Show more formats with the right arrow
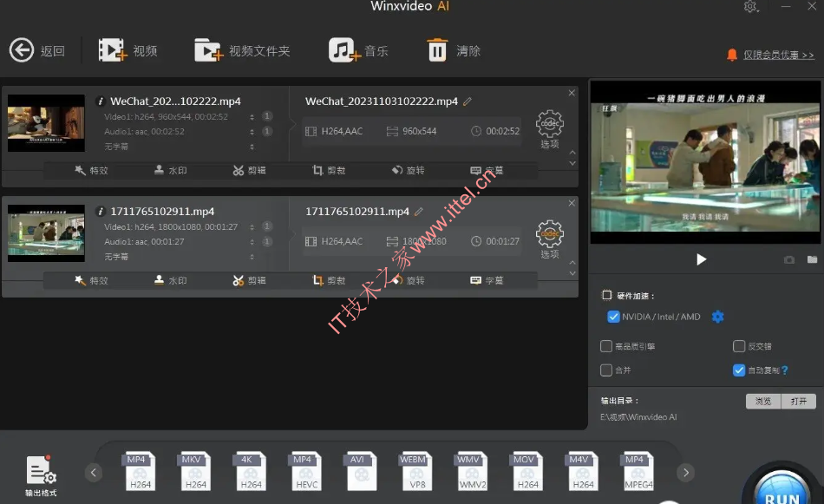824x504 pixels. (686, 473)
